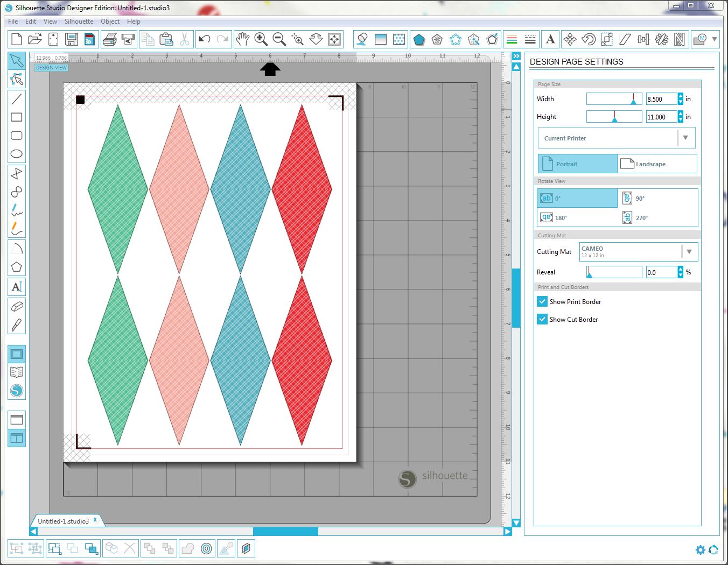Image resolution: width=728 pixels, height=565 pixels.
Task: Select the Eraser tool
Action: 17,307
